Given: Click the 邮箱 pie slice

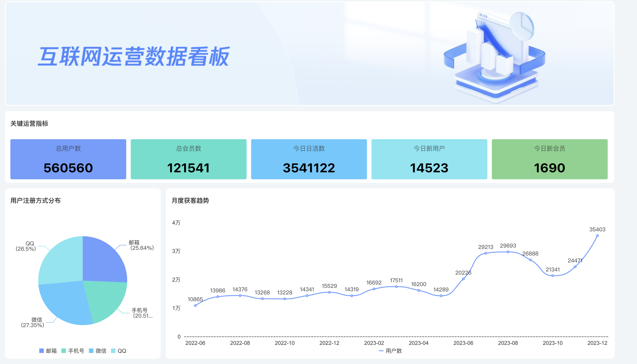Looking at the screenshot, I should pos(104,260).
